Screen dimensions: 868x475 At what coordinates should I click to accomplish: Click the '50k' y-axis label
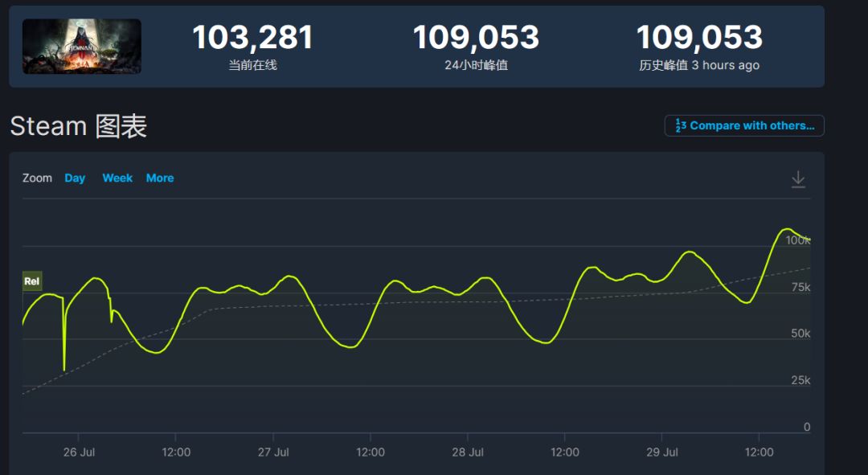801,334
